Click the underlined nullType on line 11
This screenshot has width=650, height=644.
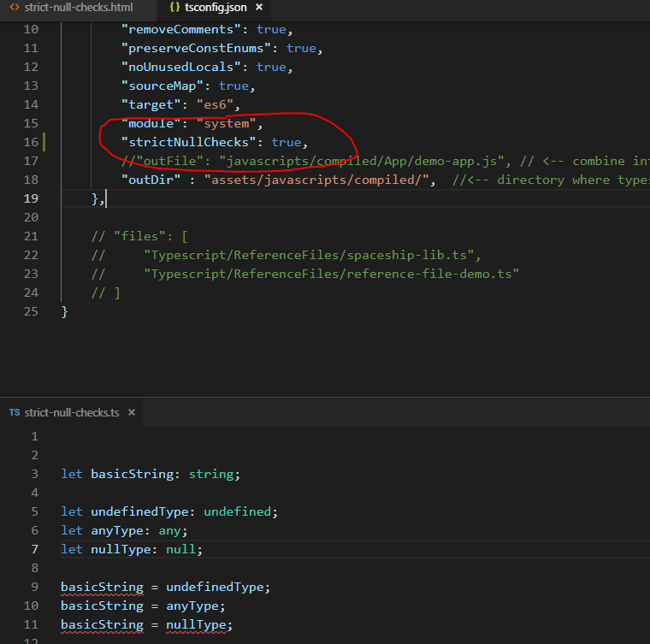point(198,624)
